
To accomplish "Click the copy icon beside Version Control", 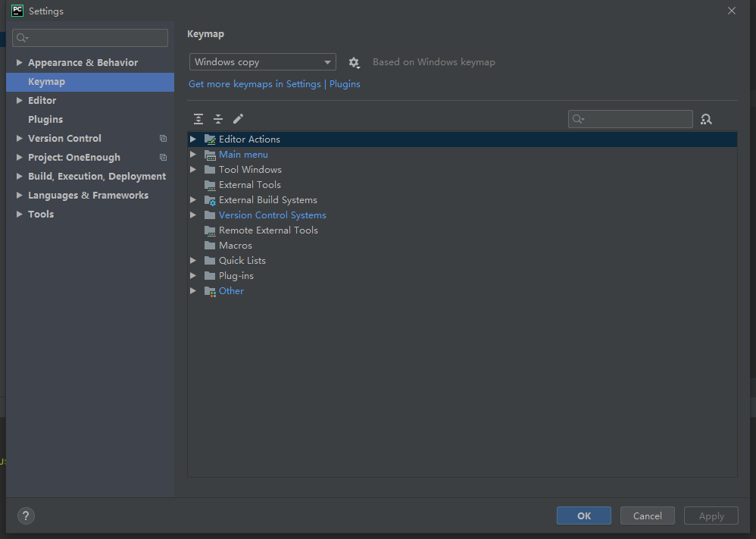I will click(163, 139).
